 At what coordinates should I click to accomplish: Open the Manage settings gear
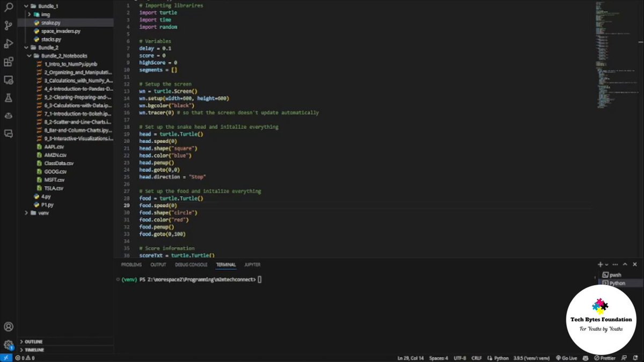(x=8, y=345)
